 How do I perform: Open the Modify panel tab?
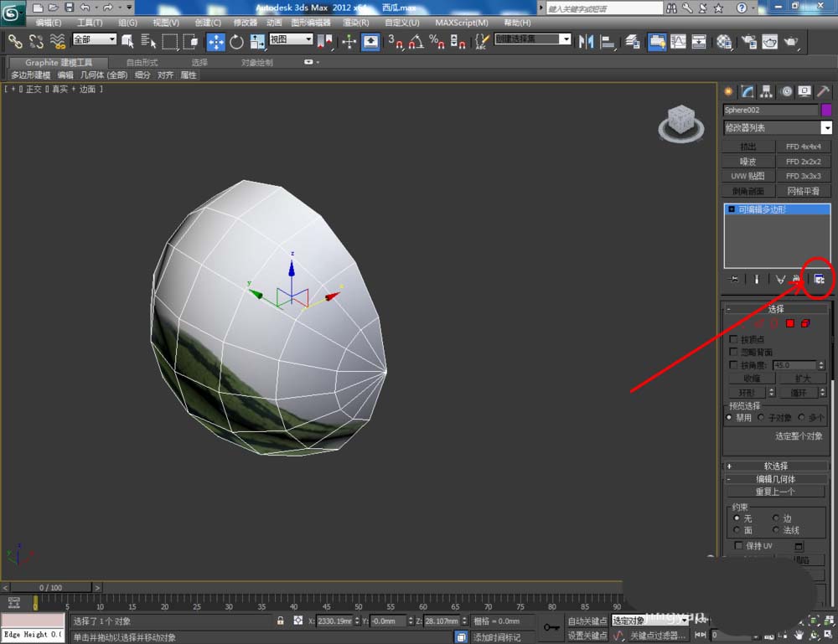click(747, 91)
